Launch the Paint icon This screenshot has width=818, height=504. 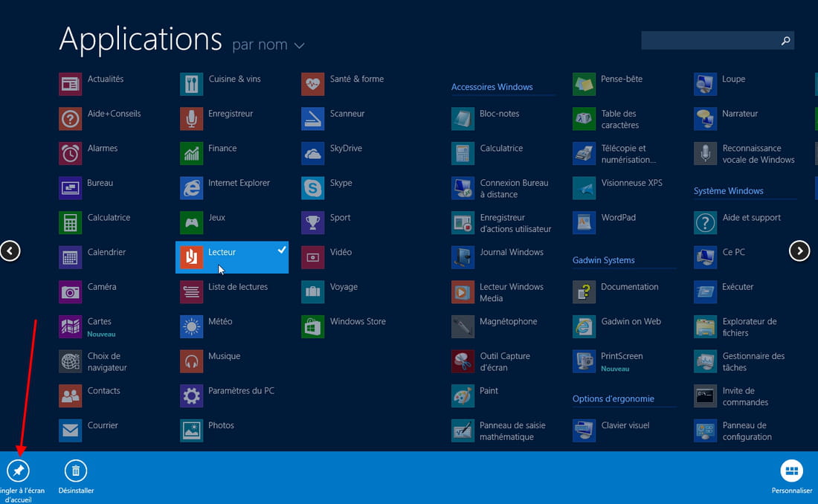click(463, 396)
